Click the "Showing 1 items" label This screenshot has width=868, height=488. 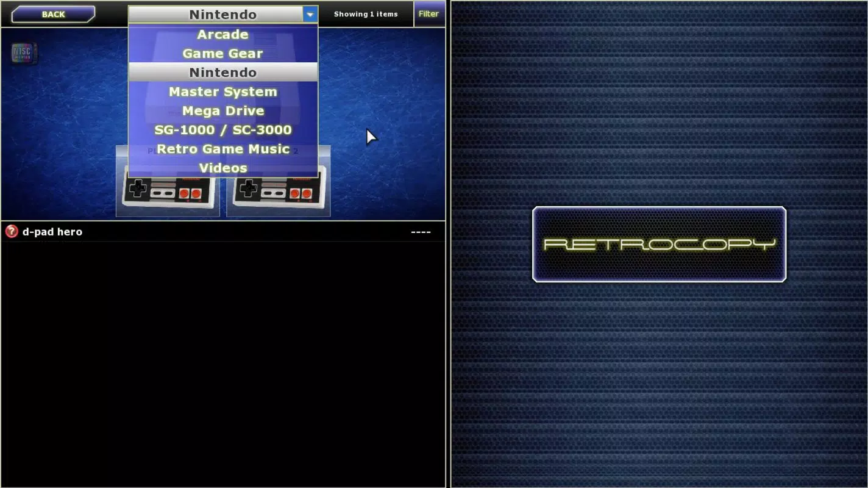pyautogui.click(x=366, y=14)
